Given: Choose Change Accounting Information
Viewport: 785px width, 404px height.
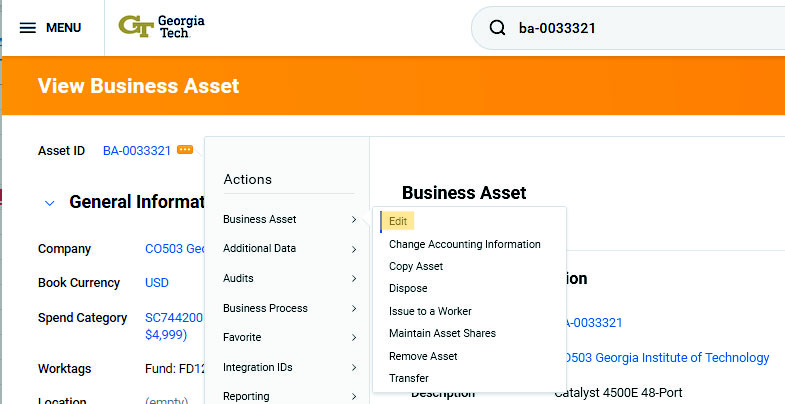Looking at the screenshot, I should [465, 244].
